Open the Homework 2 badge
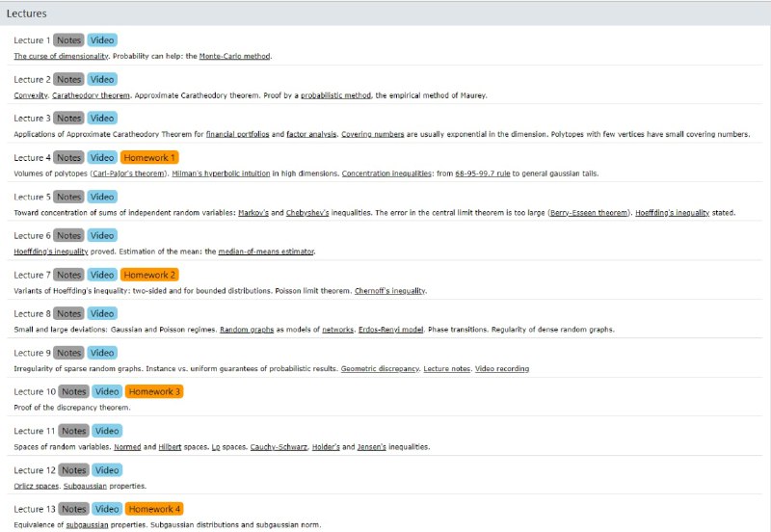The image size is (771, 532). point(149,275)
